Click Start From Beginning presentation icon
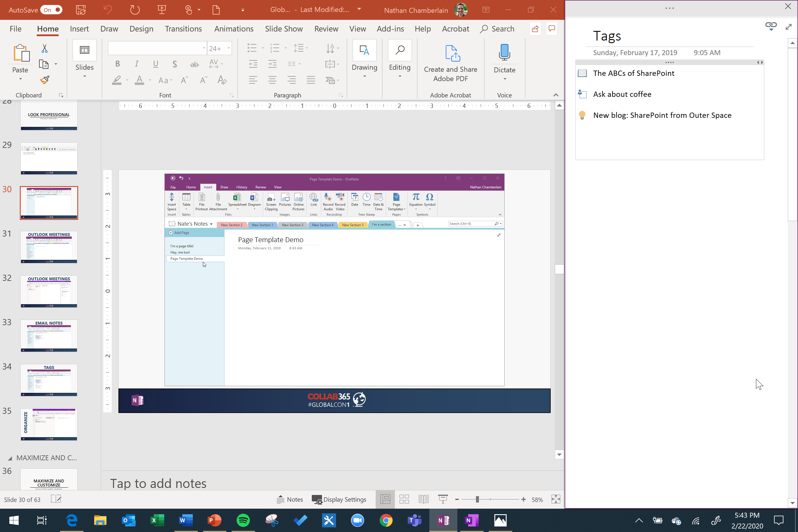 point(162,10)
